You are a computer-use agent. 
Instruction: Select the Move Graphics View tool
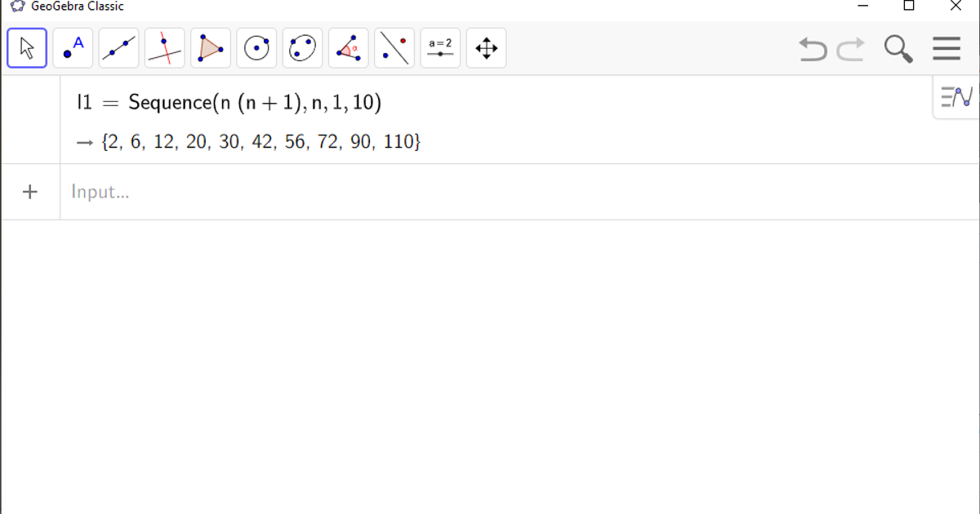point(486,47)
